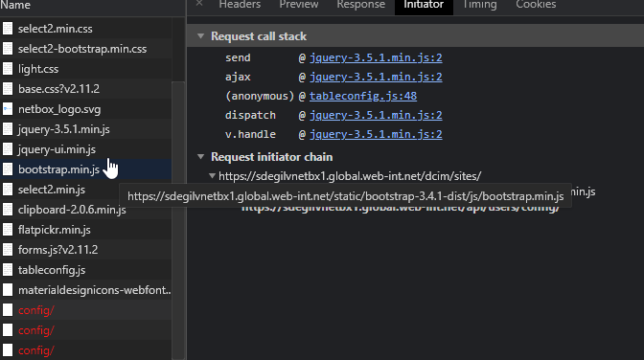Select the jquery-3.5.1.min.js request row

86,129
